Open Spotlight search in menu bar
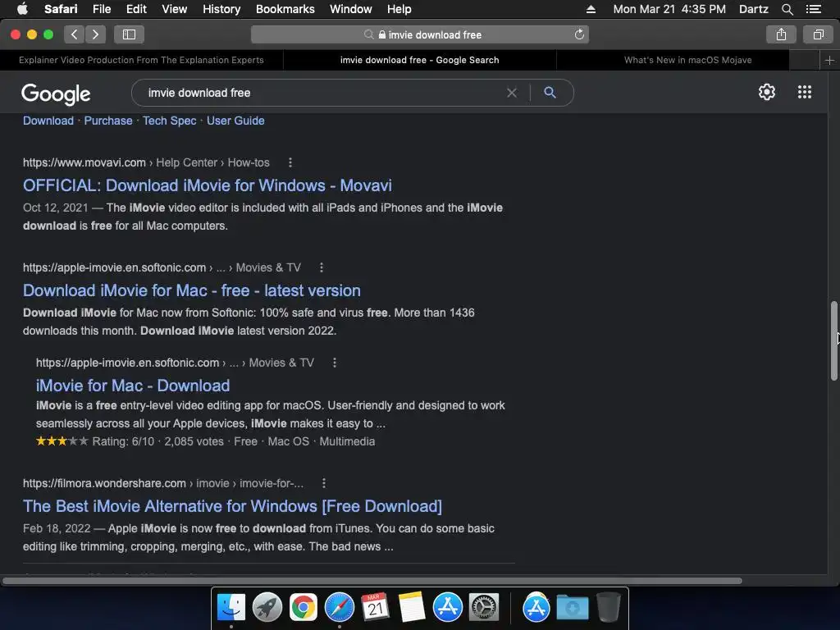This screenshot has width=840, height=630. point(787,9)
